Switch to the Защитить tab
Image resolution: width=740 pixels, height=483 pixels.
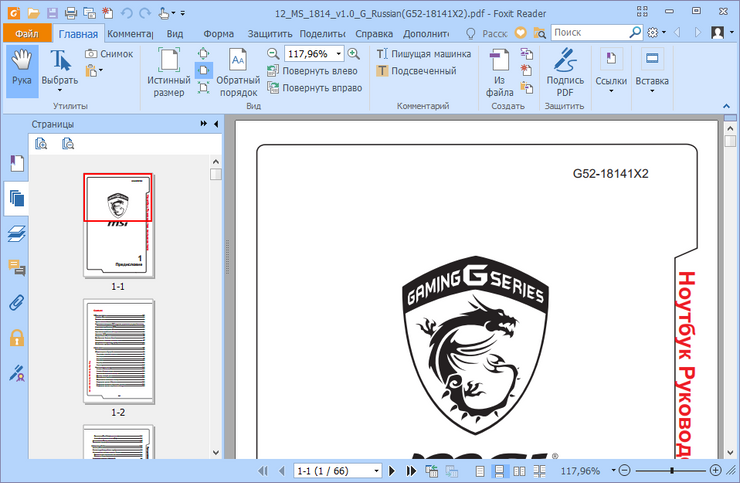pyautogui.click(x=269, y=33)
